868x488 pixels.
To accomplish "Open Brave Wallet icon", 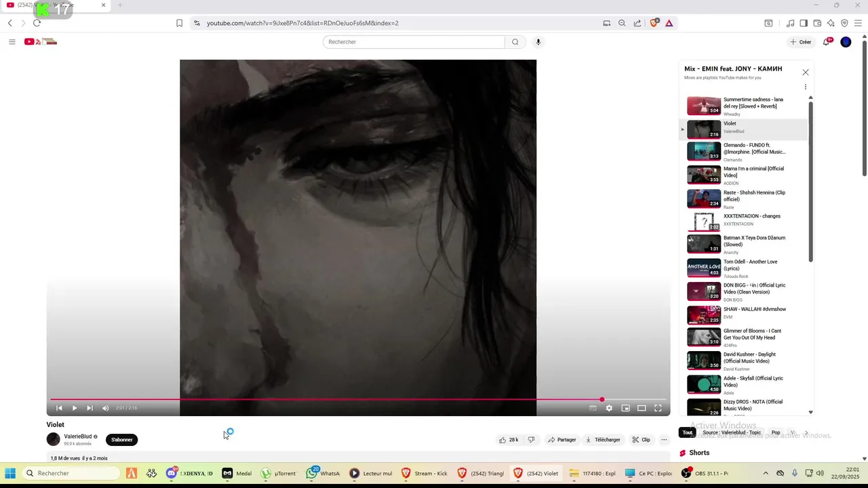I will [x=817, y=23].
